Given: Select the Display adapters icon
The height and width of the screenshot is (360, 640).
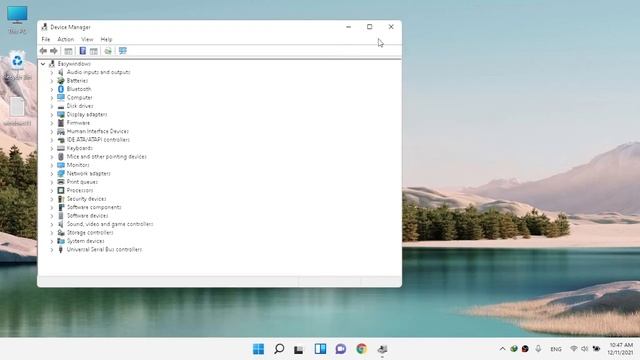Looking at the screenshot, I should point(61,114).
